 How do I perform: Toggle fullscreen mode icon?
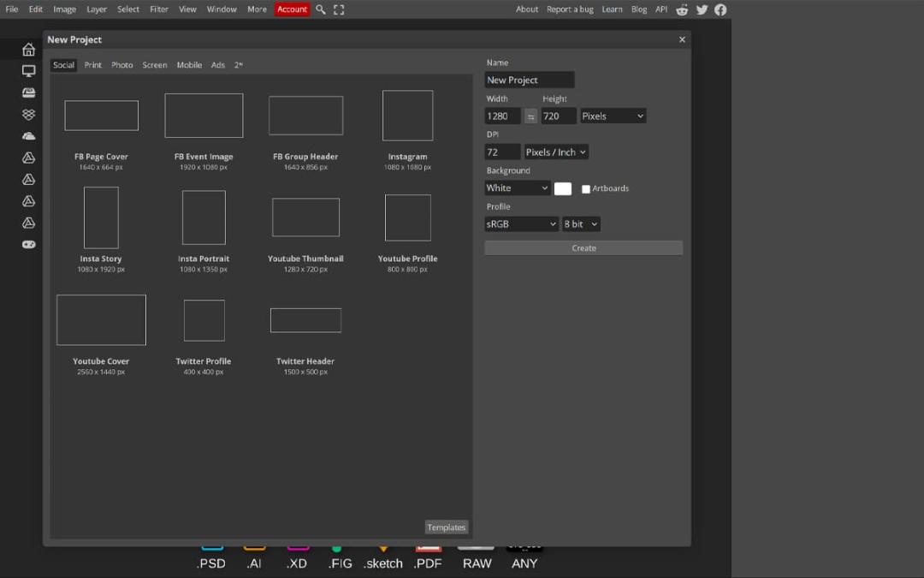tap(339, 9)
